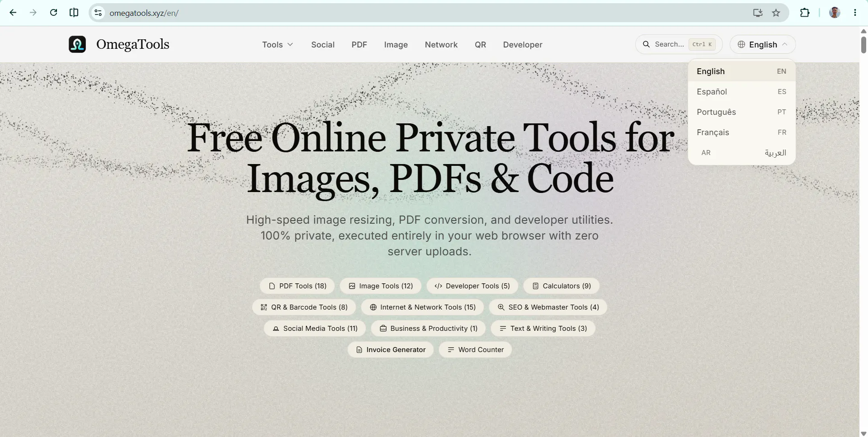Open the Network nav link
The height and width of the screenshot is (437, 868).
coord(441,44)
